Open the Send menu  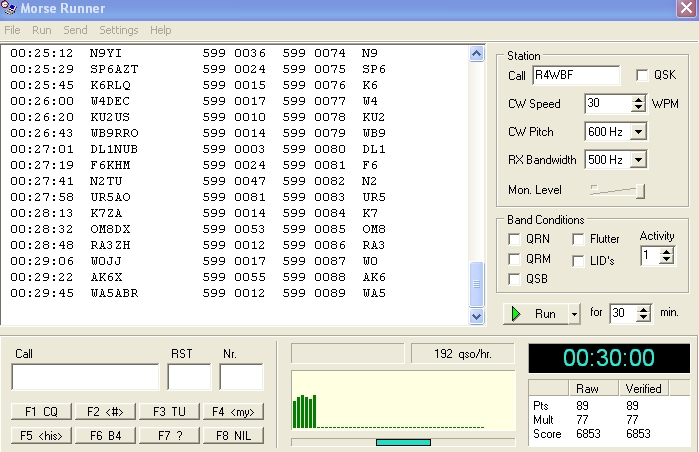(x=75, y=30)
